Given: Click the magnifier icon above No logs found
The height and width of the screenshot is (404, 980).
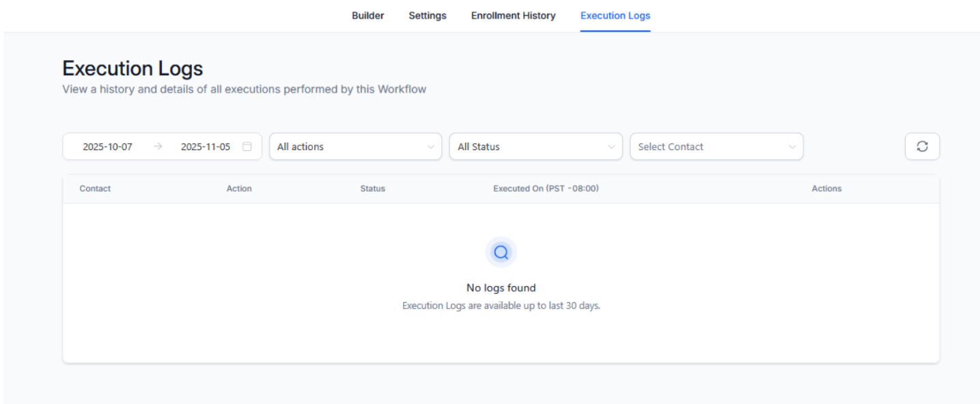Looking at the screenshot, I should 501,252.
